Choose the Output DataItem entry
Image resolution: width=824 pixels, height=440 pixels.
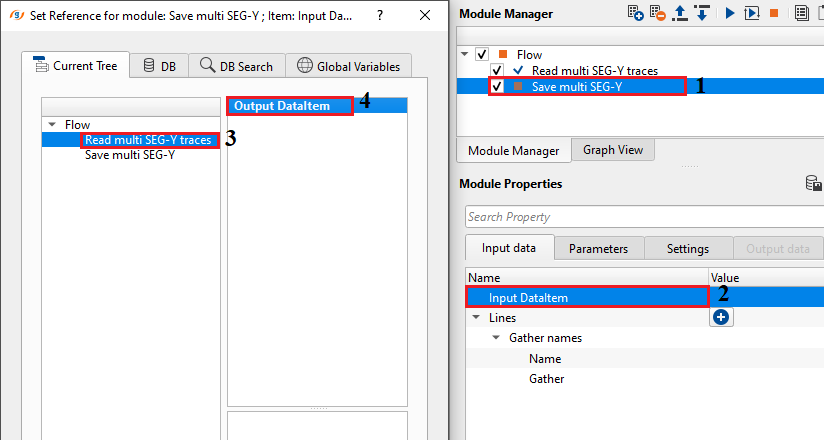[282, 106]
